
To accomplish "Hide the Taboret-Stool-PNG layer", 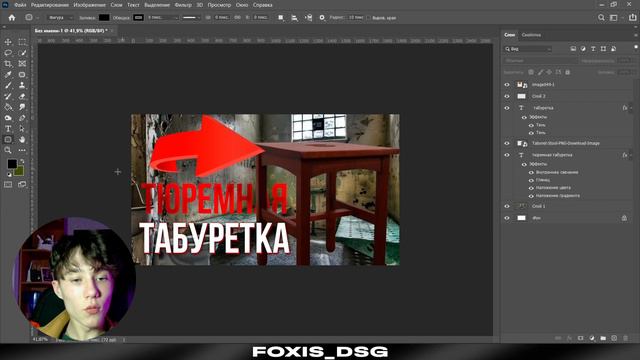I will (507, 143).
